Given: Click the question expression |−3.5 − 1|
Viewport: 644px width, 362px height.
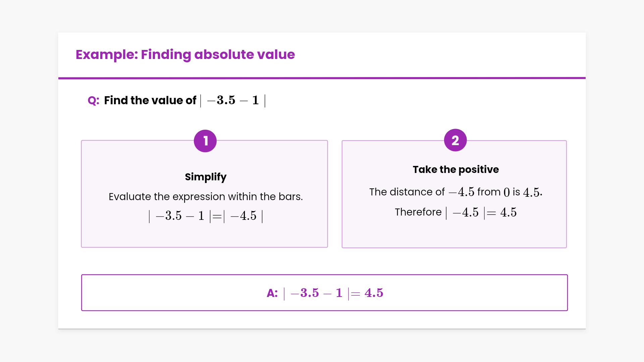Looking at the screenshot, I should pos(233,100).
